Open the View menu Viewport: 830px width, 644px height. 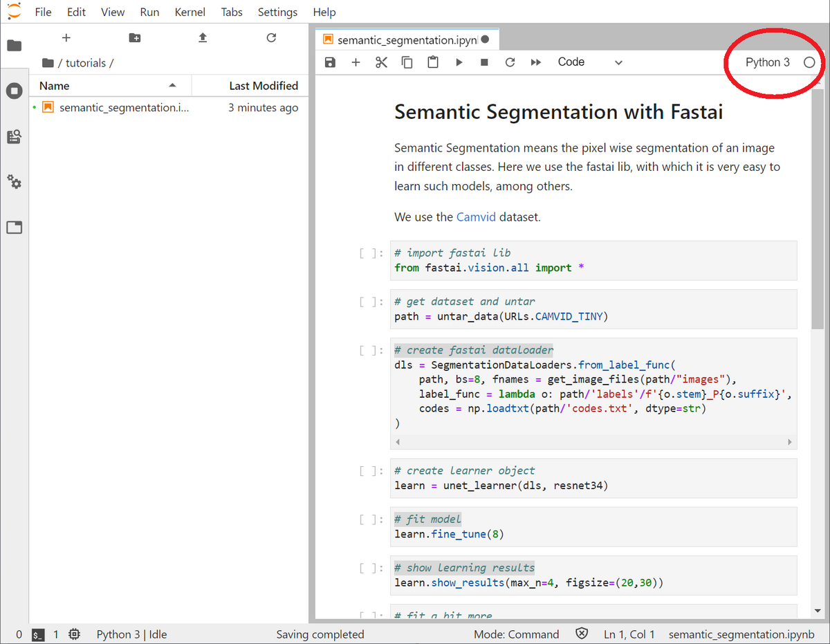point(113,12)
